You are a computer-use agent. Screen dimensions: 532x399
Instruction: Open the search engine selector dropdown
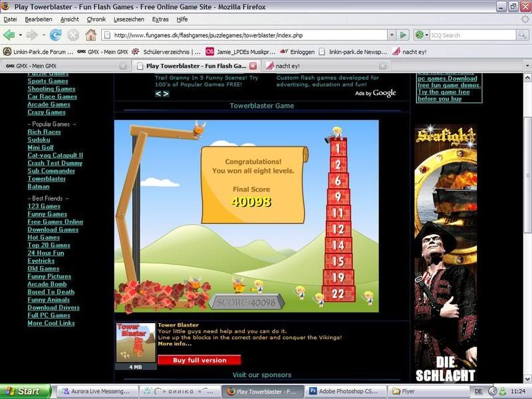click(422, 35)
